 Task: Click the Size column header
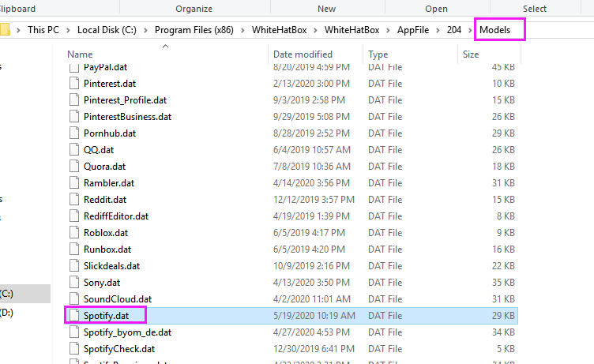472,54
